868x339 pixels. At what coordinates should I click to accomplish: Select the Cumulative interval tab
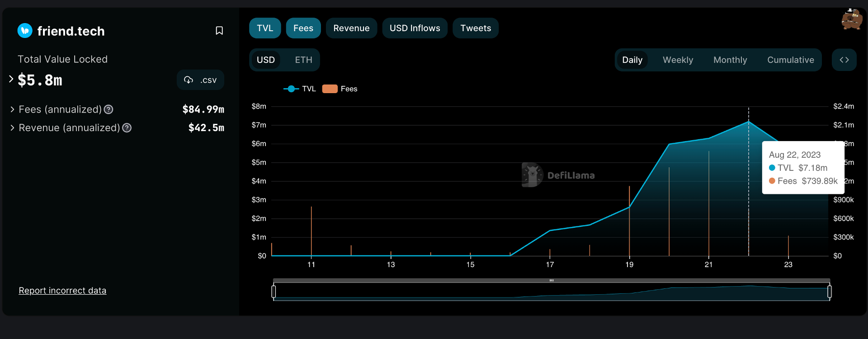pyautogui.click(x=790, y=60)
